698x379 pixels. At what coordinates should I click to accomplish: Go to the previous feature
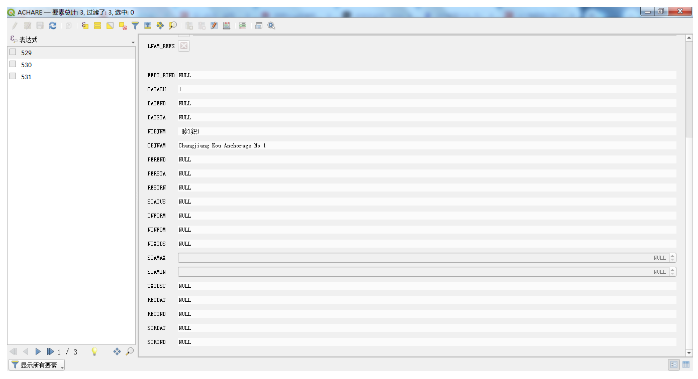click(x=25, y=352)
